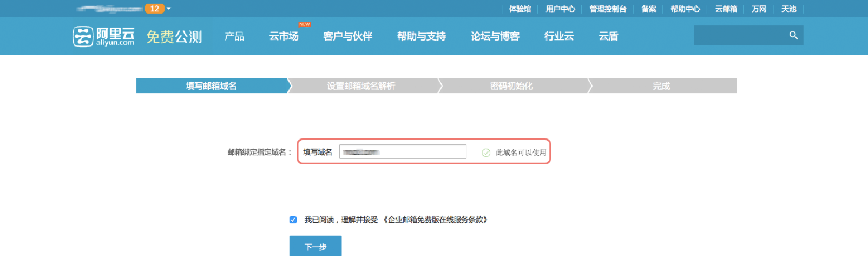The width and height of the screenshot is (868, 271).
Task: Open the 产品 menu
Action: pyautogui.click(x=234, y=36)
